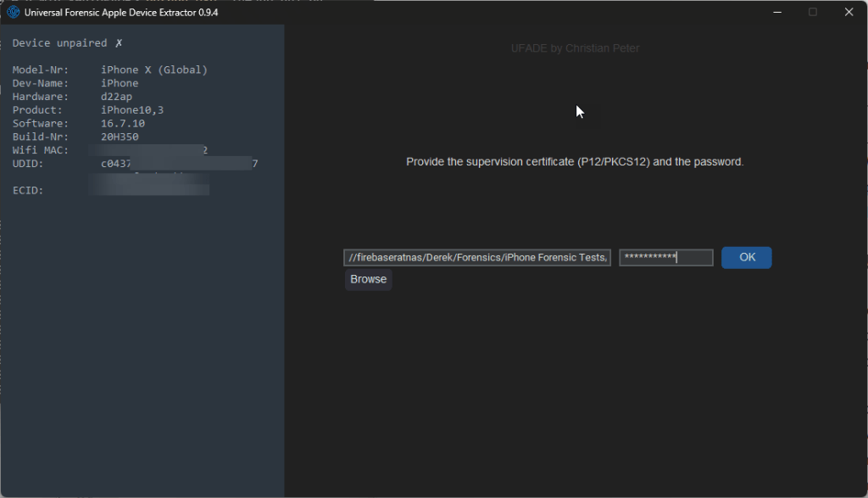
Task: Click the X mark beside Device unpaired
Action: pos(119,43)
